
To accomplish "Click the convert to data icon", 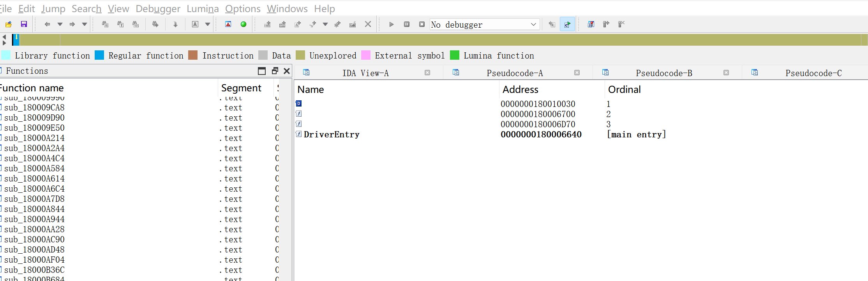I will (x=282, y=24).
